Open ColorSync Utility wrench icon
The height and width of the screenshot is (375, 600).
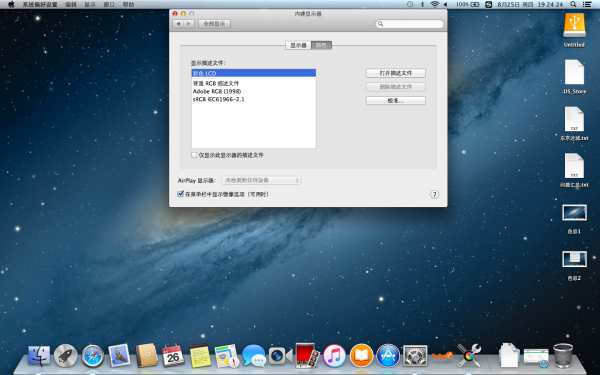click(469, 355)
